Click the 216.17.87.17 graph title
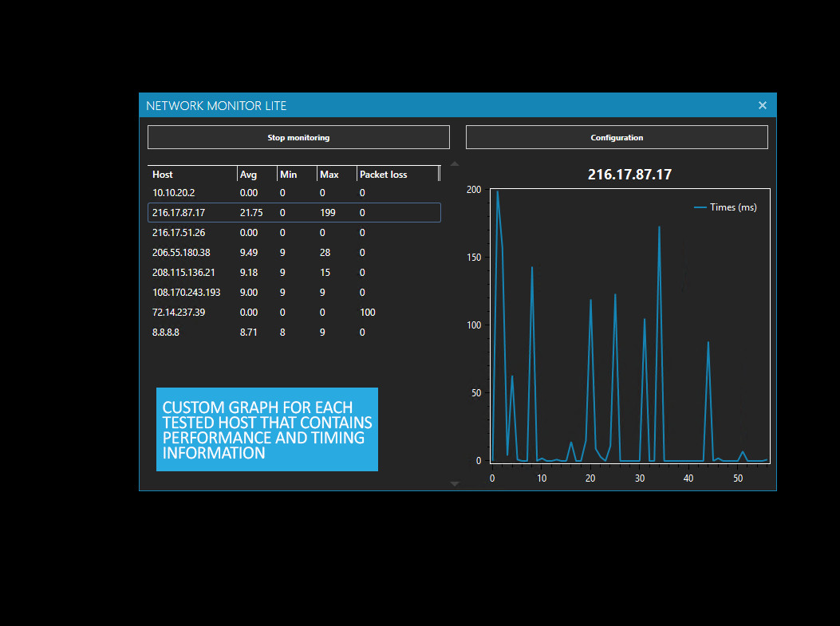This screenshot has height=626, width=840. pyautogui.click(x=629, y=174)
